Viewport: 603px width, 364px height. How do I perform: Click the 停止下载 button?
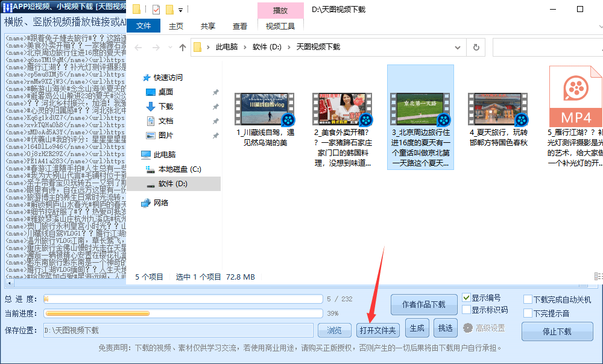coord(557,331)
